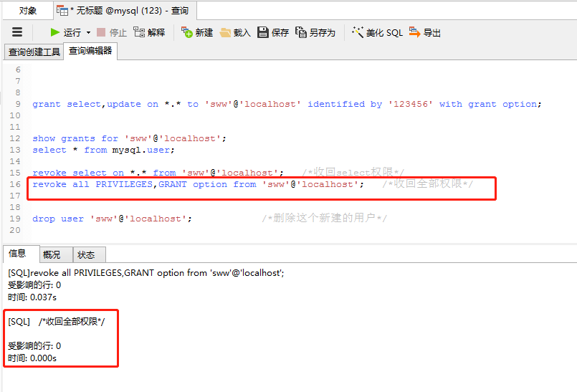Export results (导出)
Viewport: 577px width, 392px height.
(424, 32)
